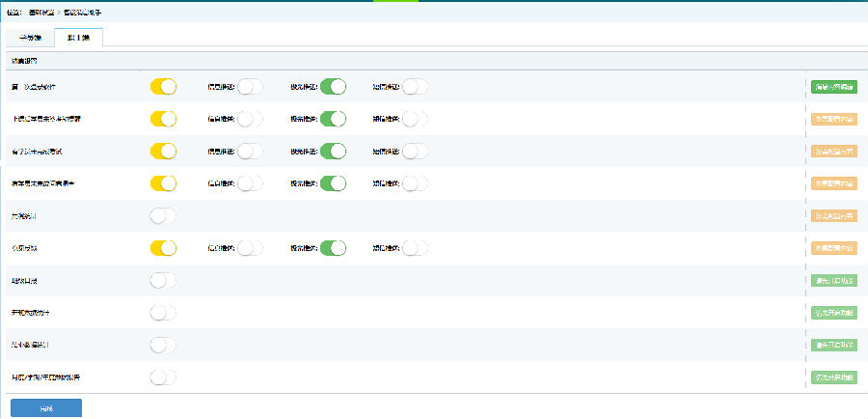Click the first breadcrumb link in header
The height and width of the screenshot is (419, 868).
42,12
